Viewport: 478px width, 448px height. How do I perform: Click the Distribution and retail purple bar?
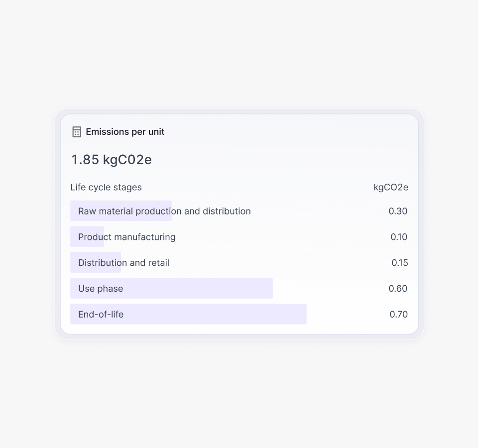(x=74, y=263)
